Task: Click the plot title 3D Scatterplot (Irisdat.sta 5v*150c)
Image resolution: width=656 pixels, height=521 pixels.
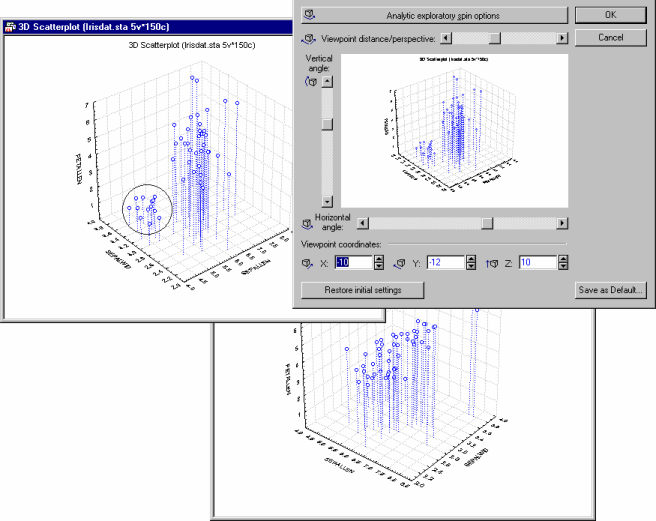Action: point(192,45)
